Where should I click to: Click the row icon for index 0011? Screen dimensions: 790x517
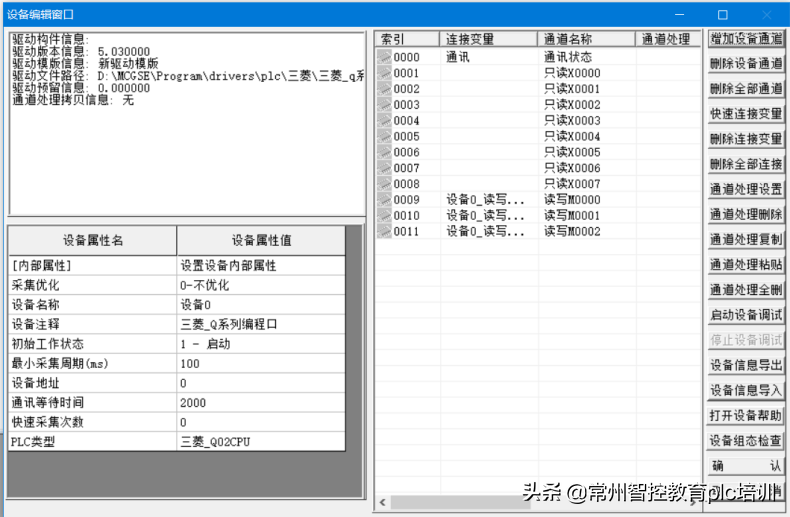coord(384,232)
